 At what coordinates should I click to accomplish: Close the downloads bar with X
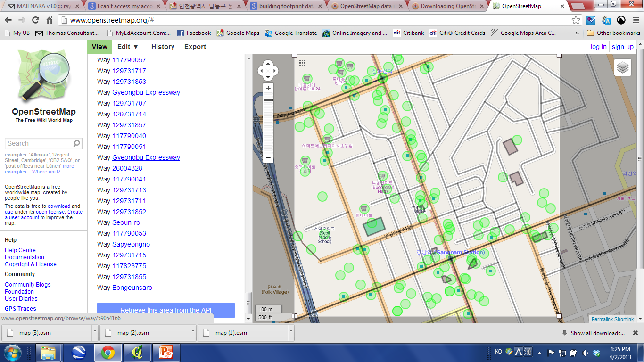pyautogui.click(x=635, y=333)
